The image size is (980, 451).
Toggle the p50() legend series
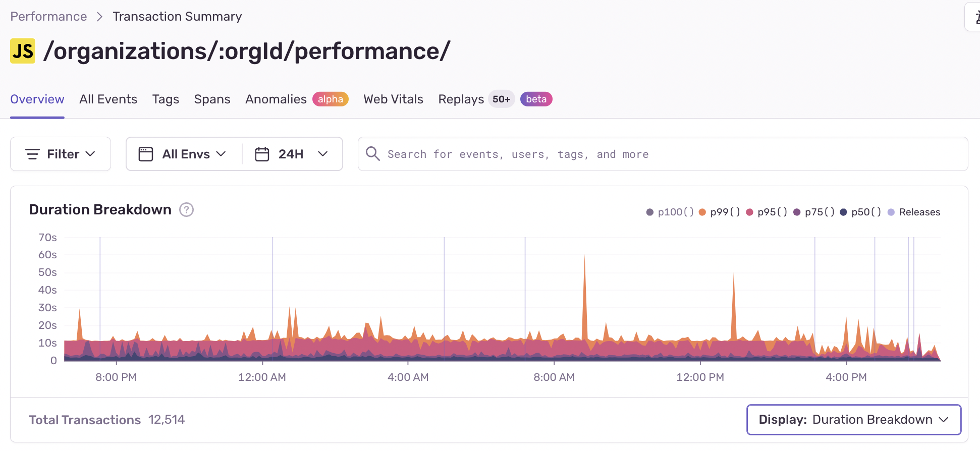[860, 212]
